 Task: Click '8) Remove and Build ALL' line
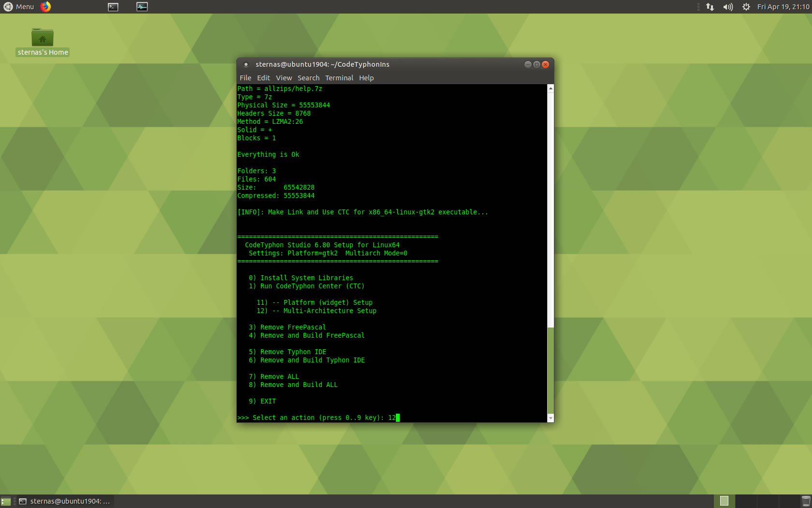click(293, 385)
